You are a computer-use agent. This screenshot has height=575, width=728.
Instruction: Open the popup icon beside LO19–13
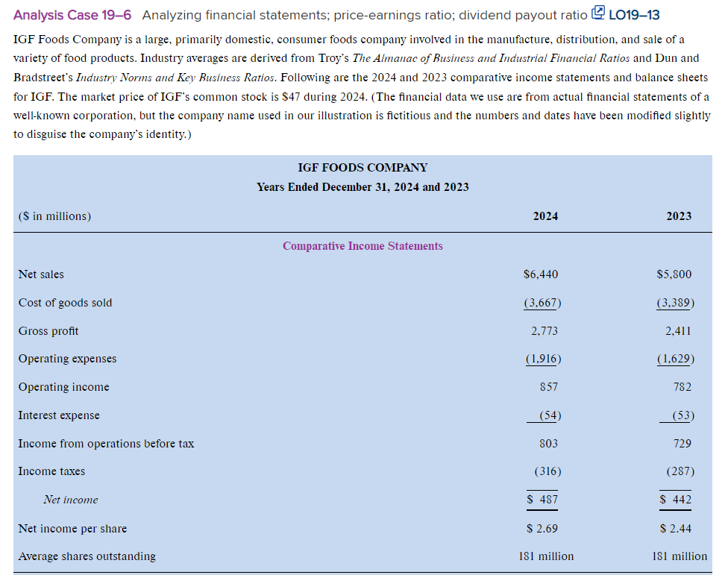click(x=598, y=13)
